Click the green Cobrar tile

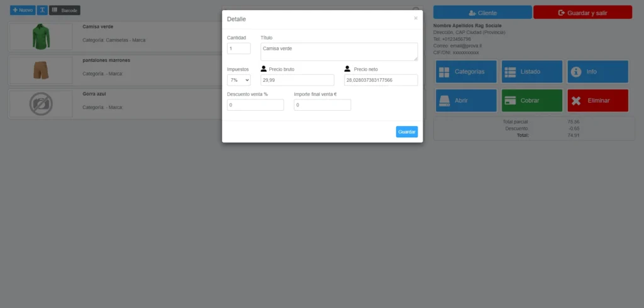pos(532,100)
